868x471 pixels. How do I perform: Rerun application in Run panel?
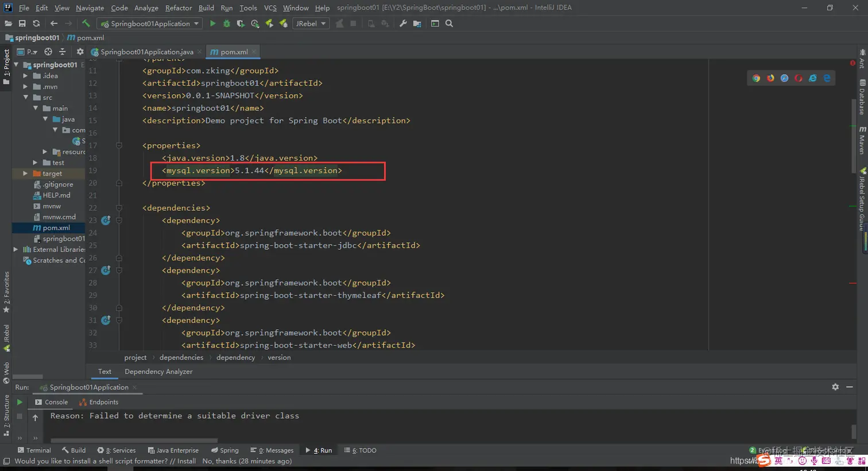click(x=20, y=402)
